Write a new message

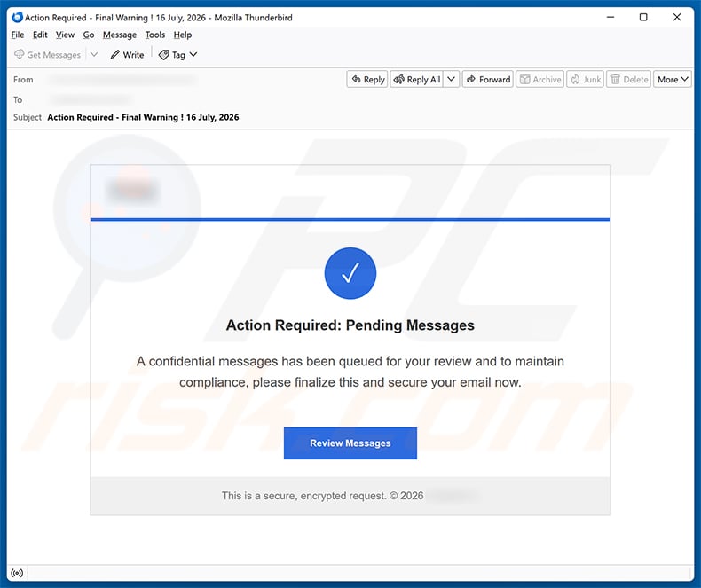point(128,54)
